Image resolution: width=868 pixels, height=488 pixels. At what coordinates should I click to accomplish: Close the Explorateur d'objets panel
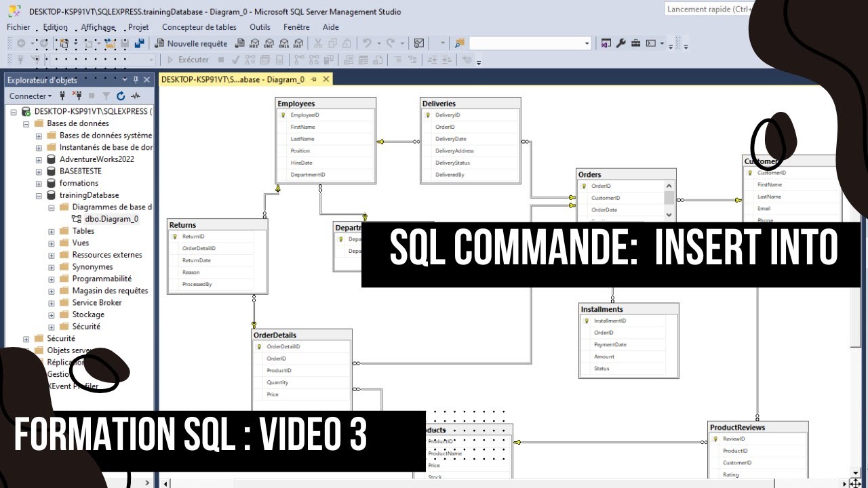point(146,80)
